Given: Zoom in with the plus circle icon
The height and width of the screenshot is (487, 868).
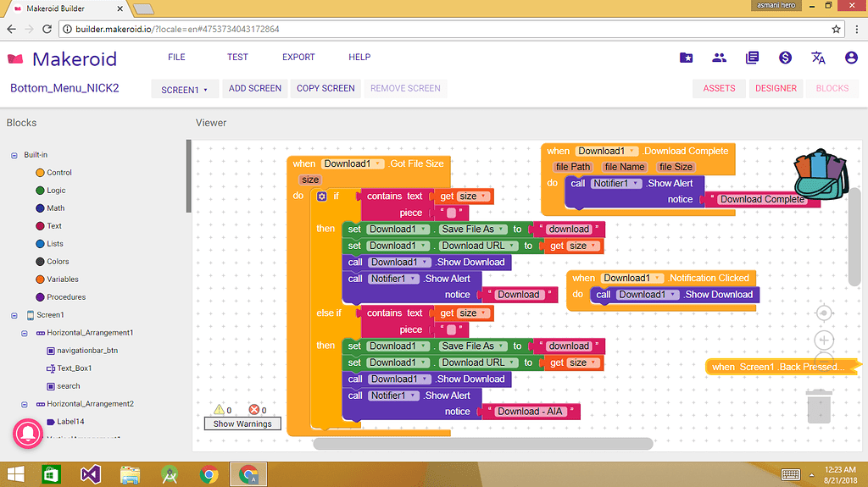Looking at the screenshot, I should (x=823, y=340).
